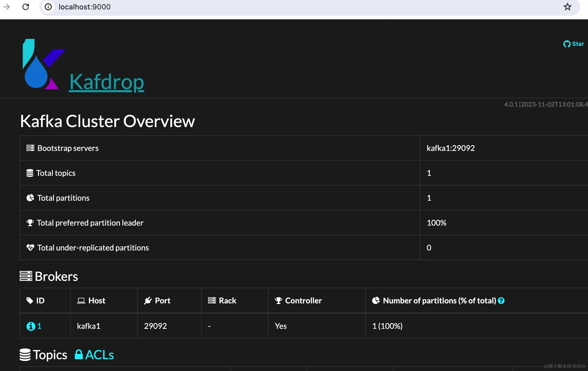Click the Number of partitions pie icon
The width and height of the screenshot is (588, 371).
[x=376, y=301]
